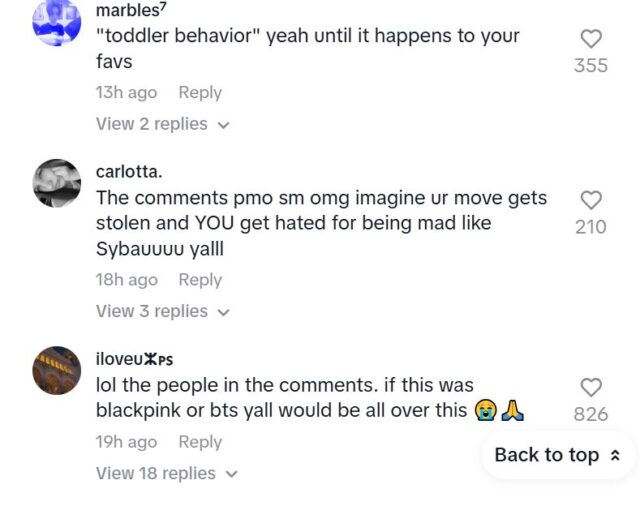
Task: Reply to the marbles comment
Action: point(200,93)
